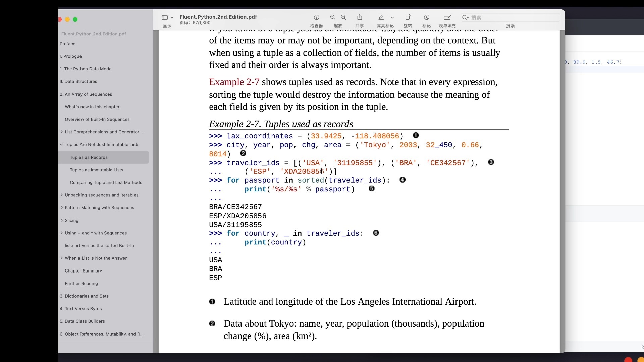
Task: Go to Comparing Tuple and List Methods
Action: tap(106, 183)
